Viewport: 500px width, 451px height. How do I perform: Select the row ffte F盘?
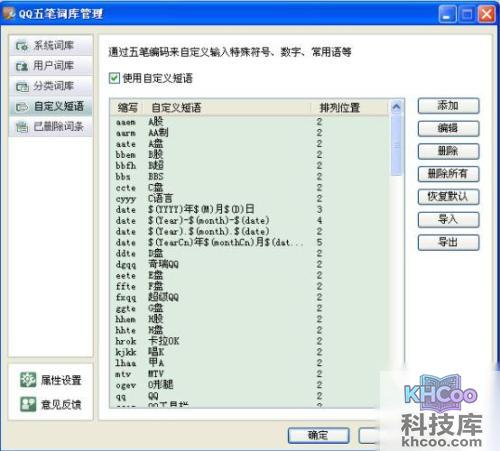click(250, 286)
